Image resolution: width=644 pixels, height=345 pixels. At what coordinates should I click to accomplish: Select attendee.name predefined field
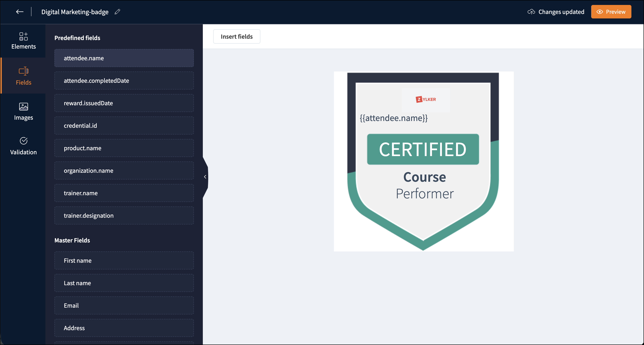pos(124,58)
